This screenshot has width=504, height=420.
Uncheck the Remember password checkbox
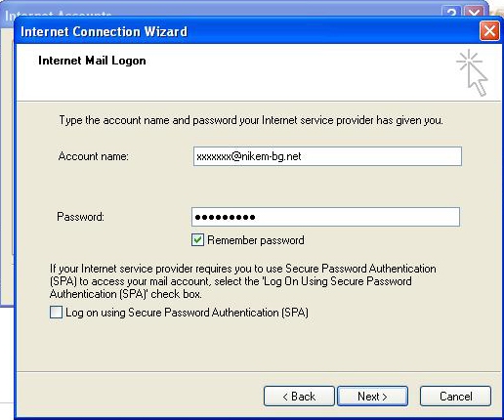pyautogui.click(x=197, y=240)
